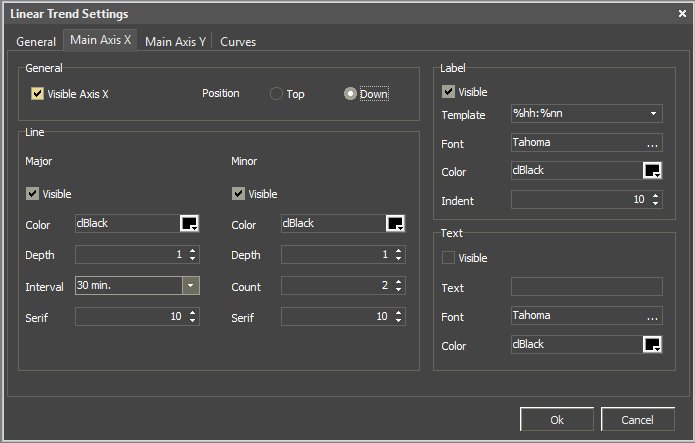695x443 pixels.
Task: Select the Main Axis X tab
Action: [100, 40]
